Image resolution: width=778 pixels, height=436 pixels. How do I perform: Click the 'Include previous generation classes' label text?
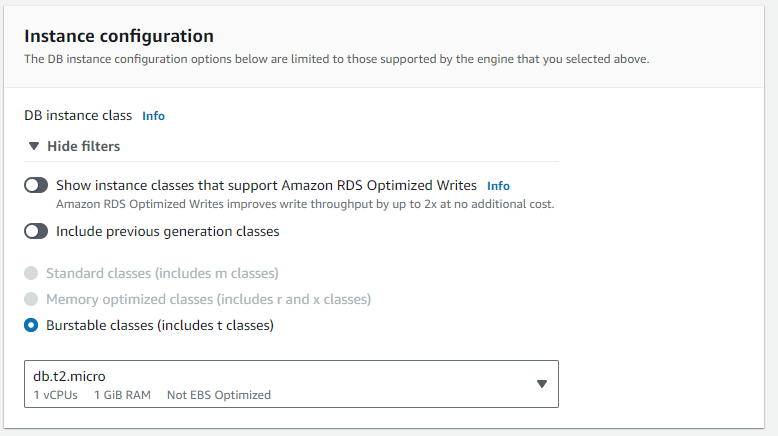coord(167,231)
